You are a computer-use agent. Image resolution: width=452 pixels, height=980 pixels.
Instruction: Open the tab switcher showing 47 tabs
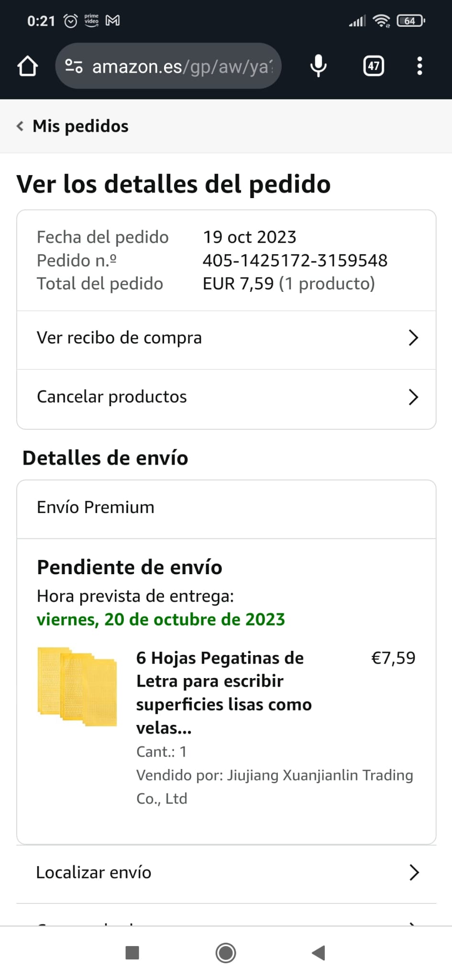coord(374,66)
